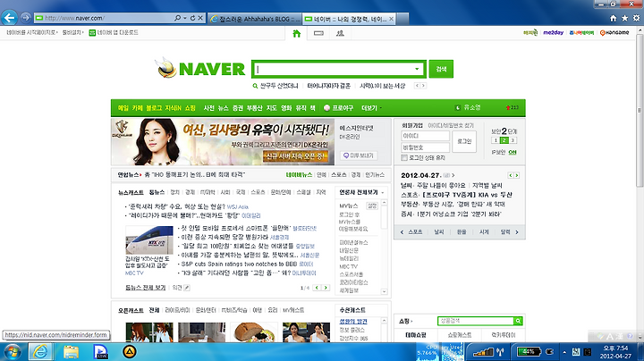The height and width of the screenshot is (361, 644).
Task: Open the IE Home icon at top right
Action: tap(614, 18)
